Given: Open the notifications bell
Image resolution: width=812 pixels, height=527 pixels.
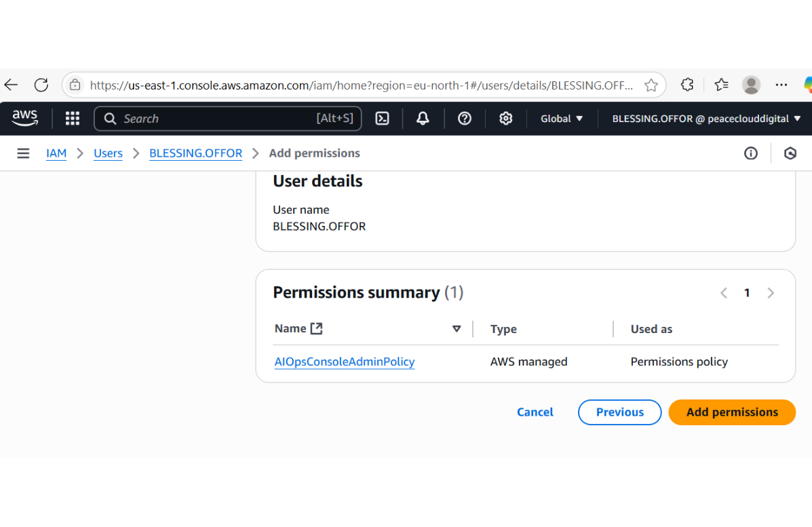Looking at the screenshot, I should 423,119.
